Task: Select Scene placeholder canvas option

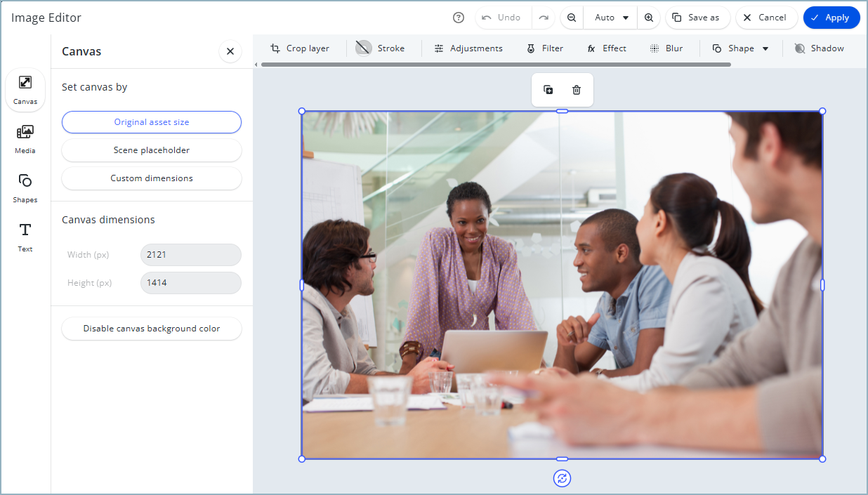Action: 152,150
